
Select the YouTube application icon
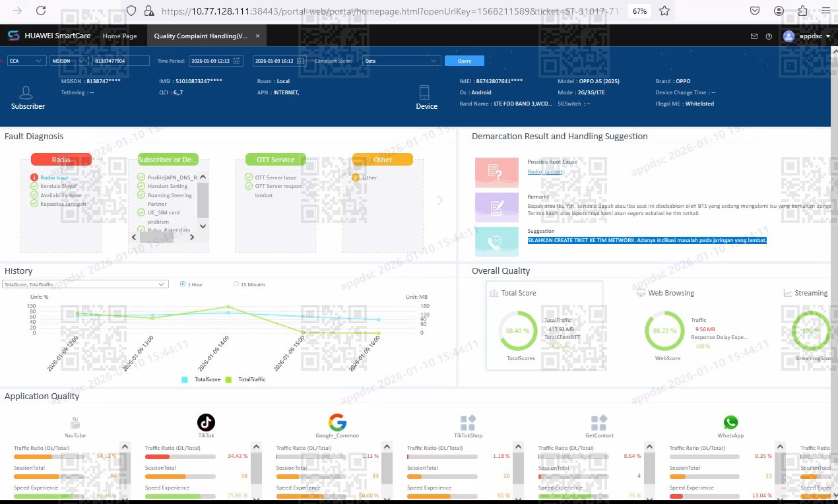[x=75, y=422]
